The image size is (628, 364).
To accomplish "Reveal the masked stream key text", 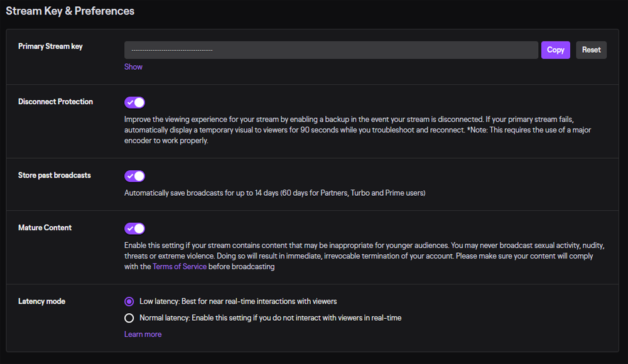I will click(133, 67).
